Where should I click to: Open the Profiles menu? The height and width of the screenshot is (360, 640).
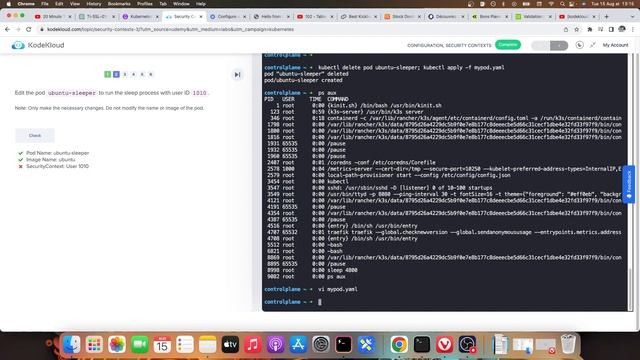pos(144,4)
